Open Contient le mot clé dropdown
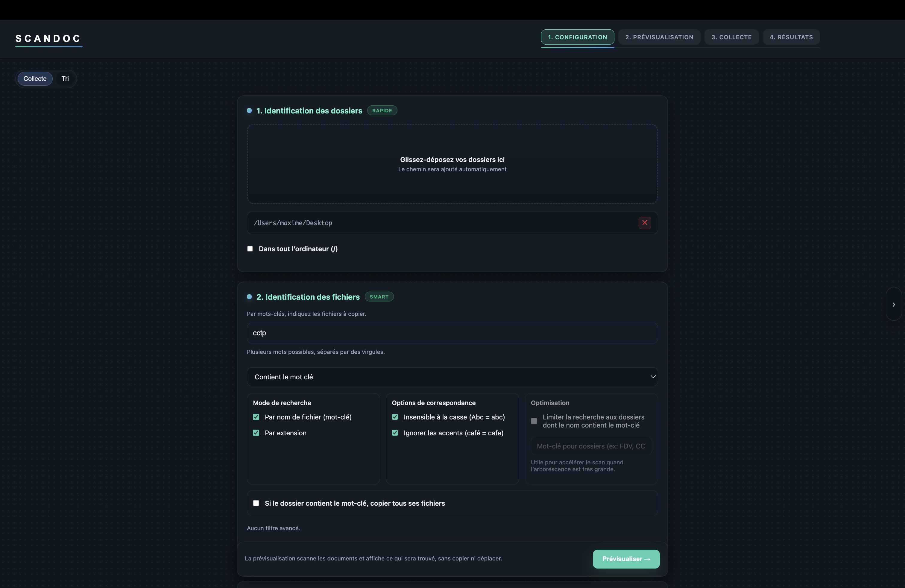Screen dimensions: 905x588 [452, 377]
